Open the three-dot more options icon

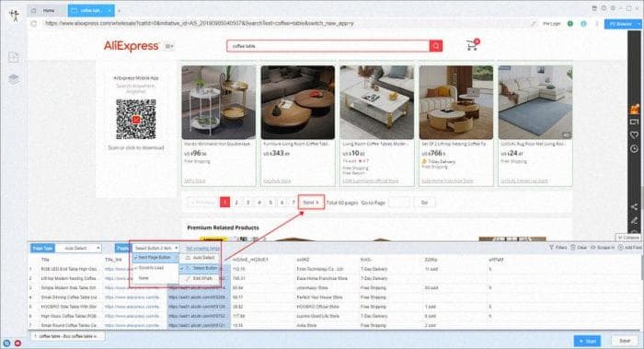(597, 24)
